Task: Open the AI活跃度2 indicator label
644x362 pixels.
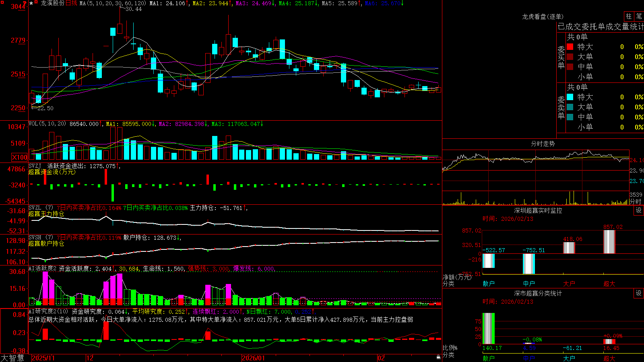Action: pos(42,268)
